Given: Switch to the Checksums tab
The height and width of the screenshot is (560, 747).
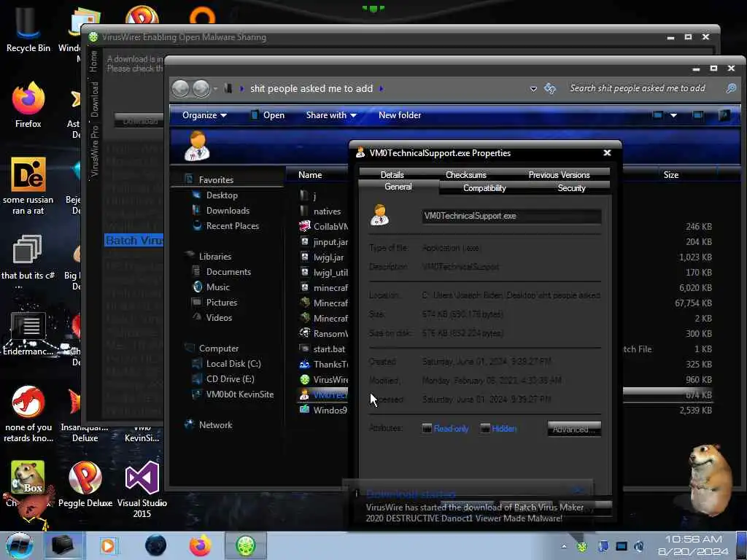Looking at the screenshot, I should (466, 175).
